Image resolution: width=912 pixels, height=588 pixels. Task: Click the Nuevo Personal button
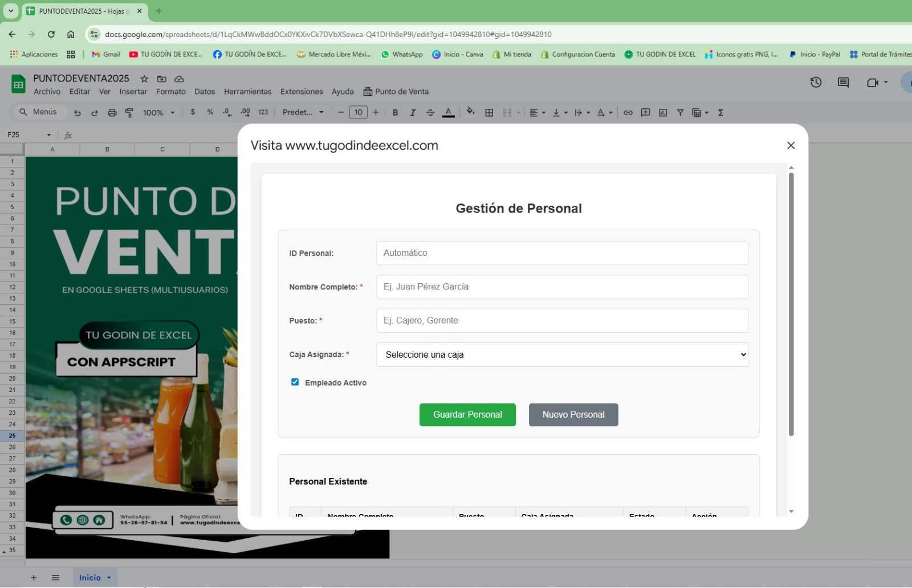point(573,415)
